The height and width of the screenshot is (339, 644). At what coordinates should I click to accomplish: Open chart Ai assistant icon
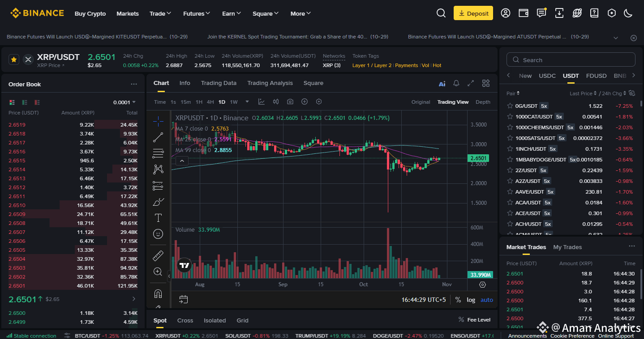(x=442, y=84)
